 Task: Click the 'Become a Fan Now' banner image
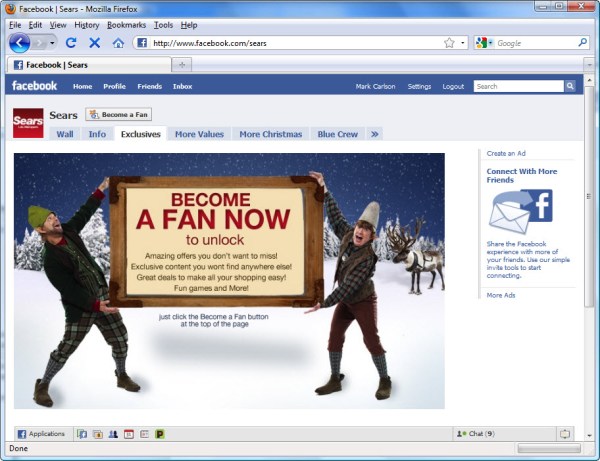pyautogui.click(x=229, y=281)
